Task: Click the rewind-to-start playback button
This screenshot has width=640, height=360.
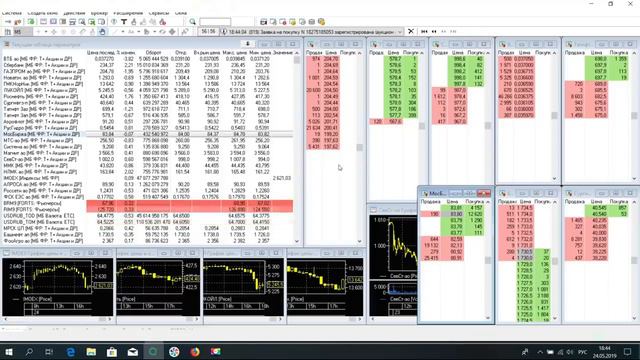Action: tap(424, 31)
